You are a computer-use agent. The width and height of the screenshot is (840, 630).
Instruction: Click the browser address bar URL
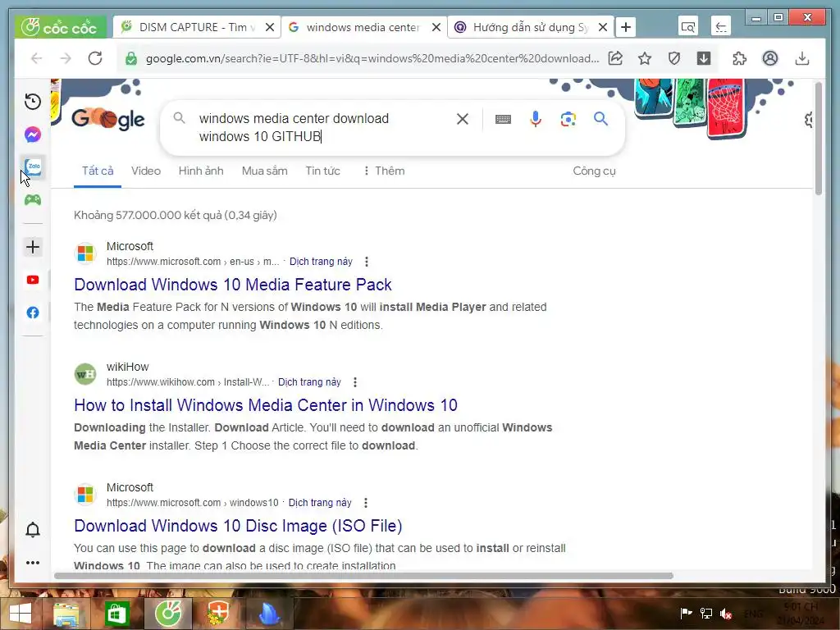click(x=372, y=58)
